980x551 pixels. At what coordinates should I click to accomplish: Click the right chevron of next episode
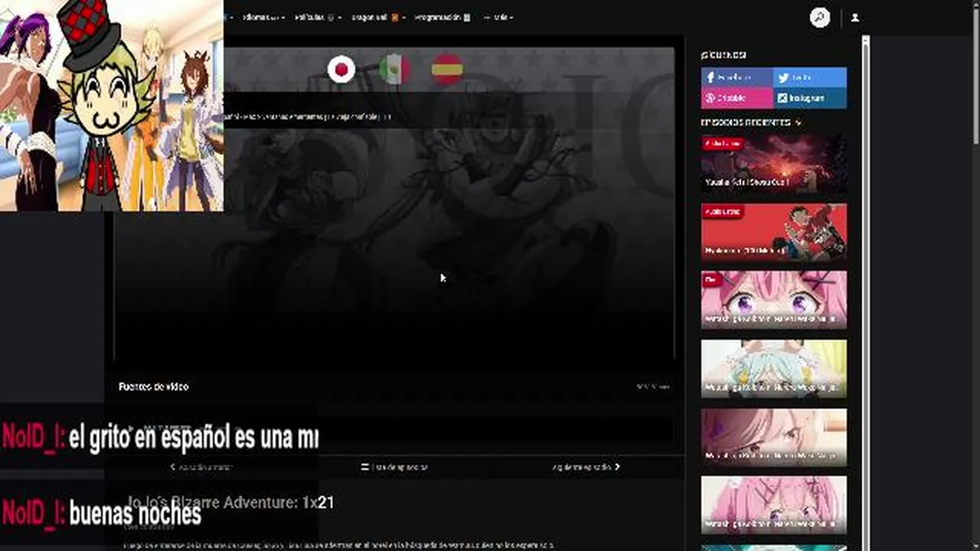pyautogui.click(x=617, y=467)
